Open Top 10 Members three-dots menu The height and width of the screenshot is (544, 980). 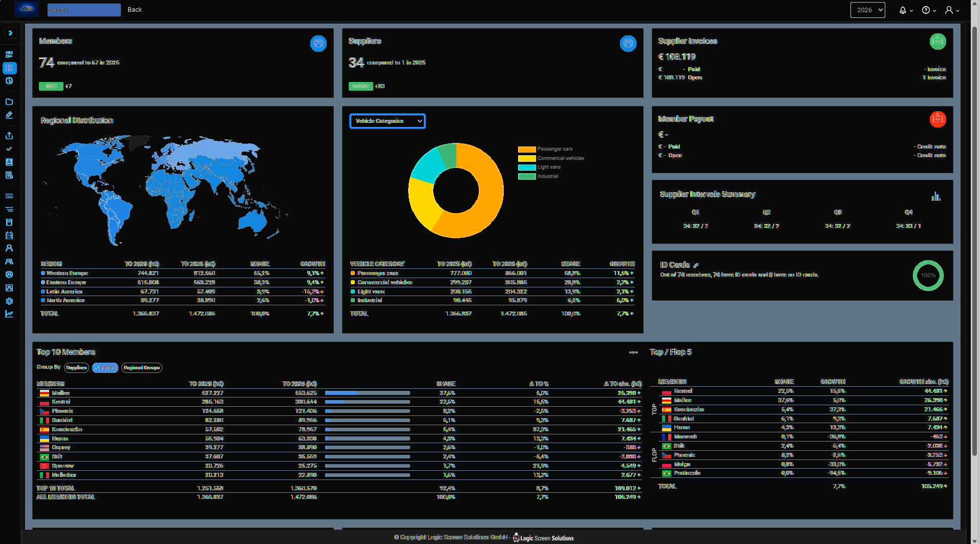[633, 352]
